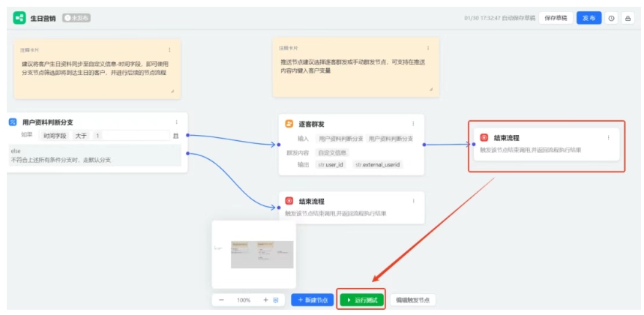Click the fit-to-screen icon beside zoom controls

click(x=276, y=300)
